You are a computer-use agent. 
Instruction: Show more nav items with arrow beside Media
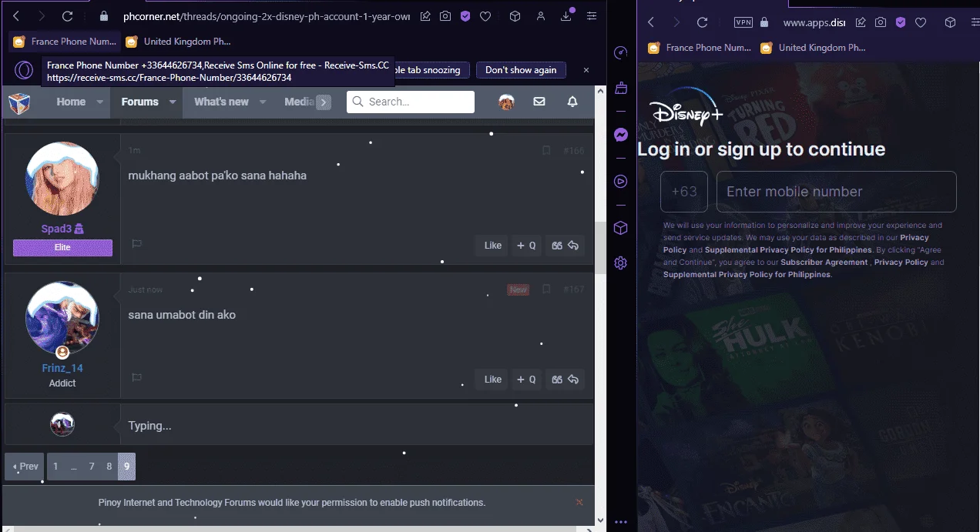324,102
